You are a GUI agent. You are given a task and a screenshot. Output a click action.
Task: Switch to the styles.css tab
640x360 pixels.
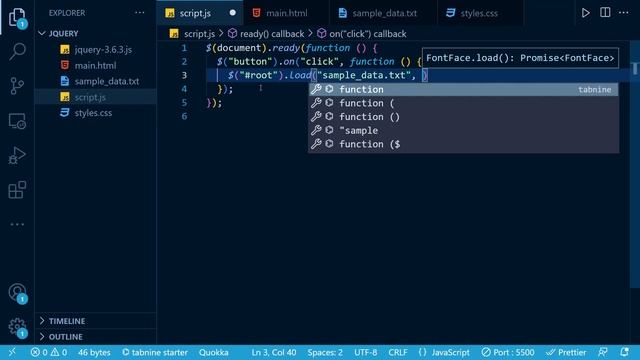tap(479, 13)
